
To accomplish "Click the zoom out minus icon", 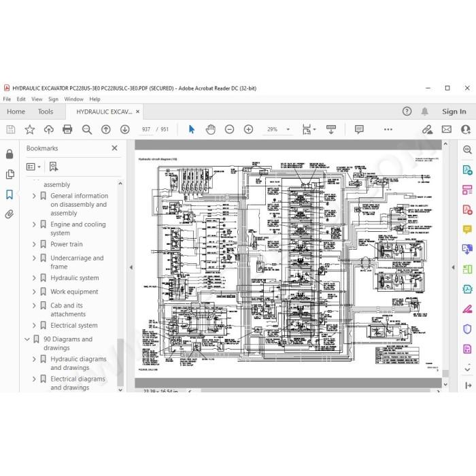I will 230,129.
